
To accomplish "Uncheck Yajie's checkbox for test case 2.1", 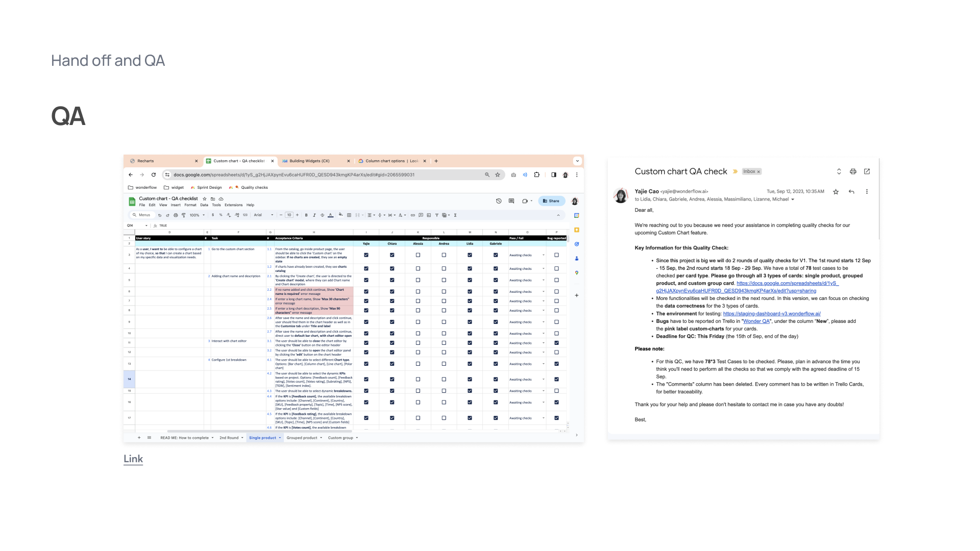I will point(366,280).
